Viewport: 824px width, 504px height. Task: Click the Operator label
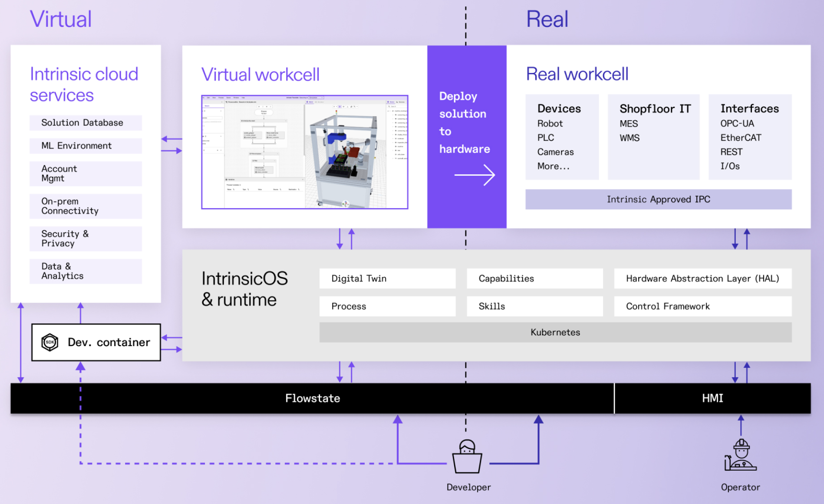[740, 487]
